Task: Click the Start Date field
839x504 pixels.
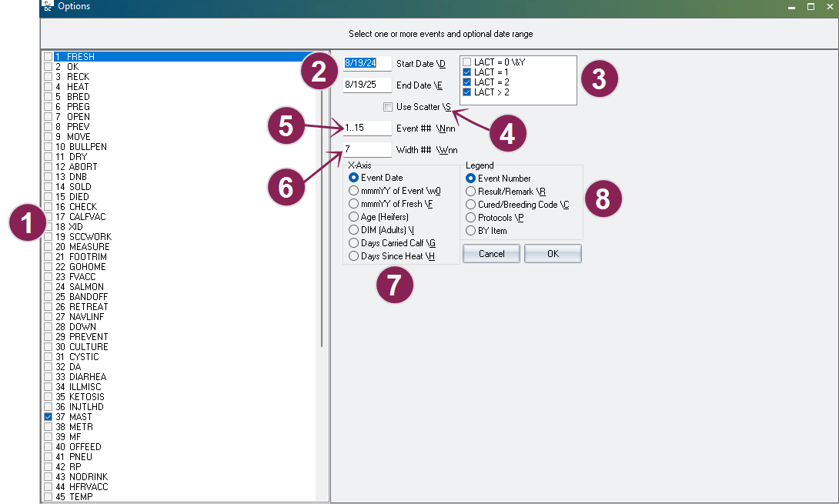Action: point(367,63)
